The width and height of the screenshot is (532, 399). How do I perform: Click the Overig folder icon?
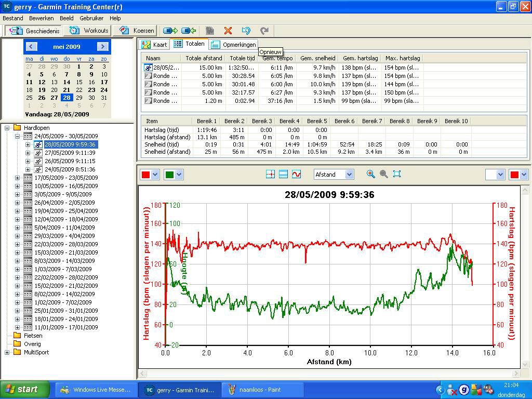17,344
